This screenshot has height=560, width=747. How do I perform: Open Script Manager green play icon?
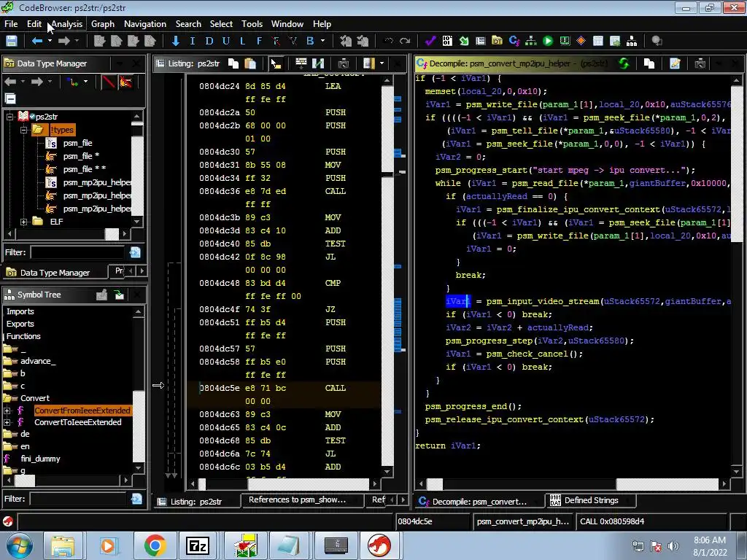point(548,41)
